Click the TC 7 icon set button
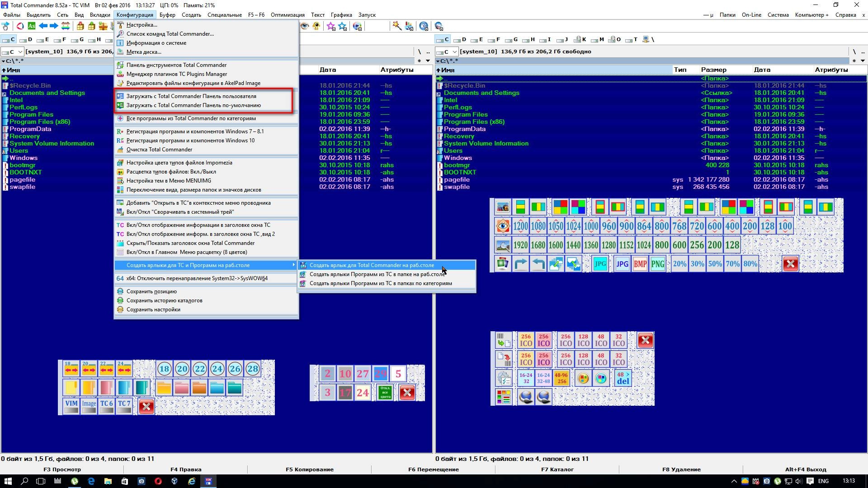 [x=124, y=406]
